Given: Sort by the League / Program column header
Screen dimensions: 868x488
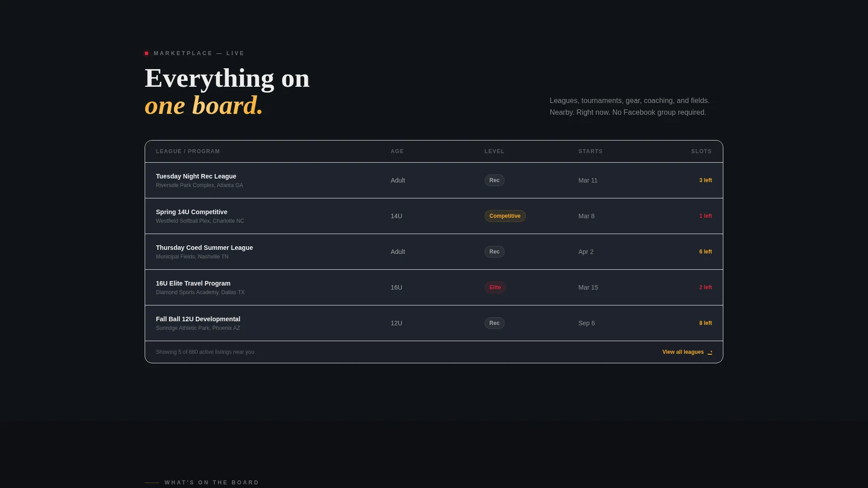Looking at the screenshot, I should point(188,151).
